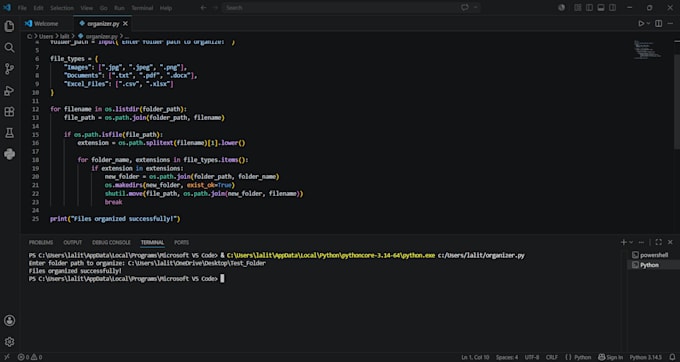
Task: Open new terminal launch profile dropdown
Action: point(631,242)
